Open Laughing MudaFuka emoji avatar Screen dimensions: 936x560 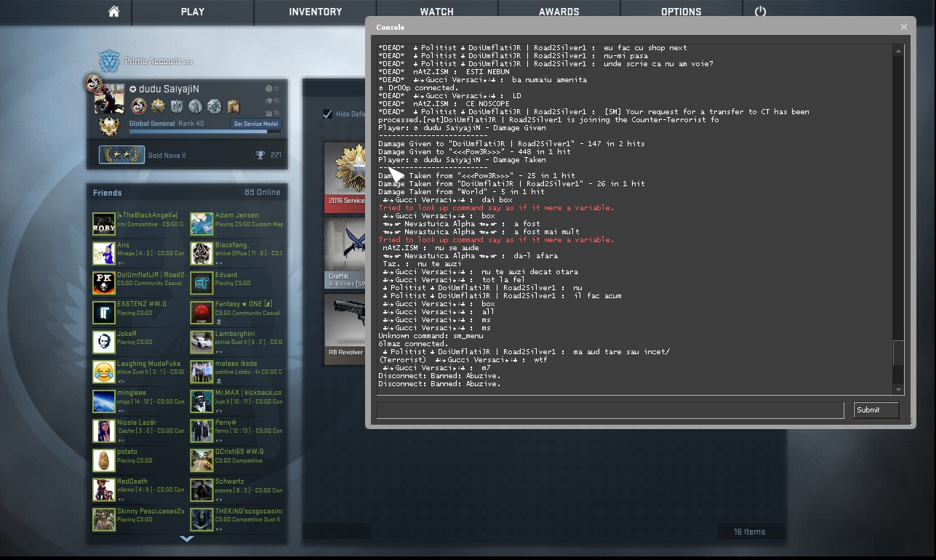[104, 372]
